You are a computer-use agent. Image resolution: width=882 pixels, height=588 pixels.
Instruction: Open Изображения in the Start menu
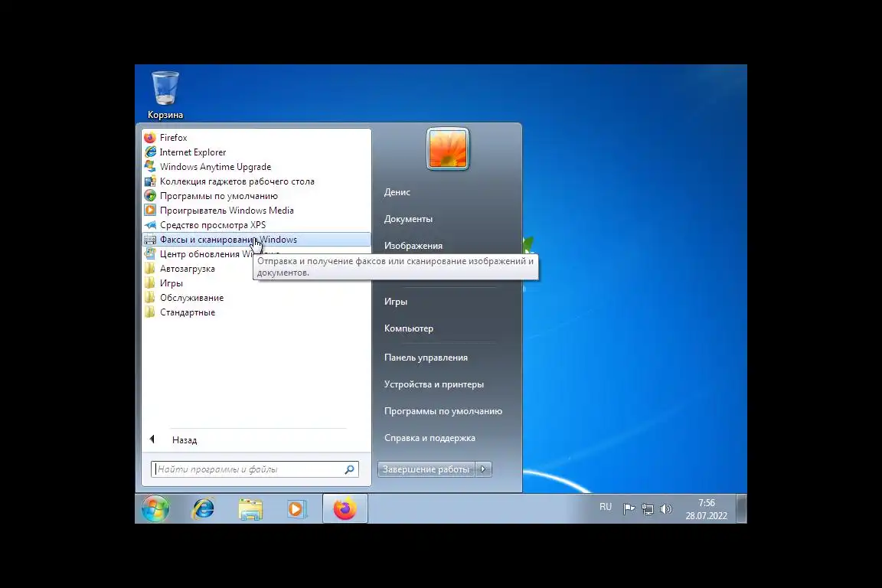[413, 245]
